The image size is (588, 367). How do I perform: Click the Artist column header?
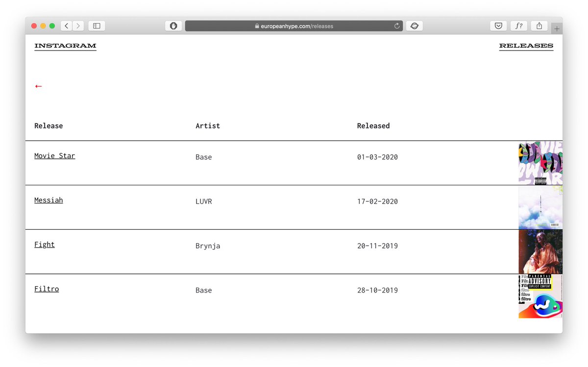208,126
